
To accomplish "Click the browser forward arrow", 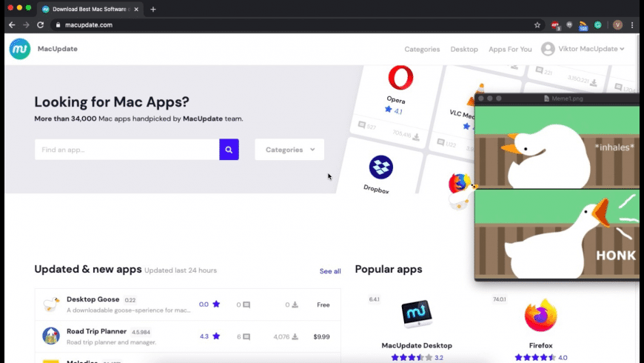I will click(27, 25).
